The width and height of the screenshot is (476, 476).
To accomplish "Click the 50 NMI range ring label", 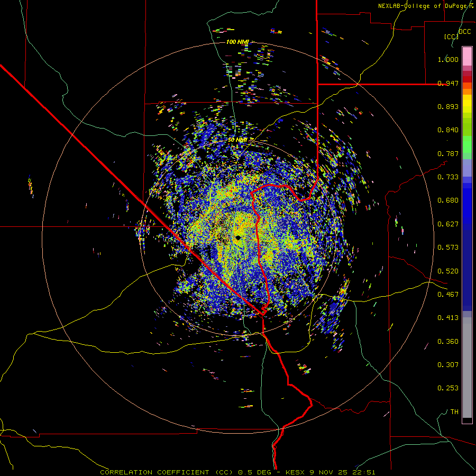I will coord(237,140).
